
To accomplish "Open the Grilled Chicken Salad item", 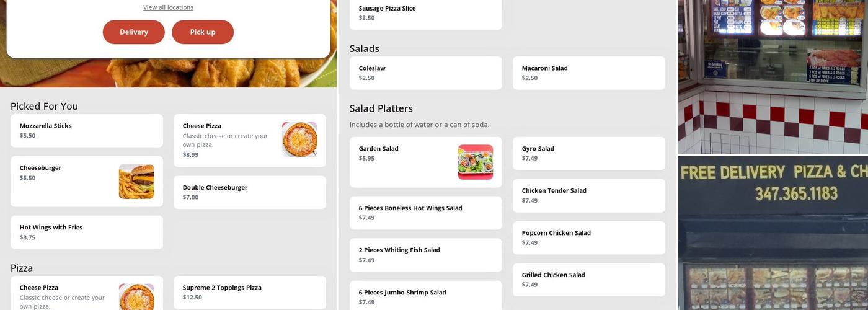I will click(x=588, y=280).
